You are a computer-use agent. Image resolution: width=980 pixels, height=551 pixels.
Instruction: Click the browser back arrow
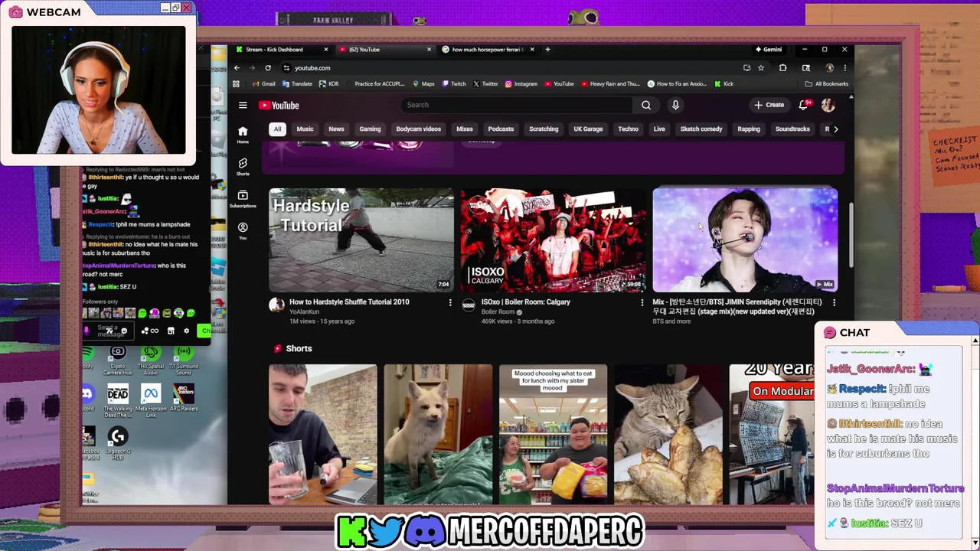click(237, 68)
